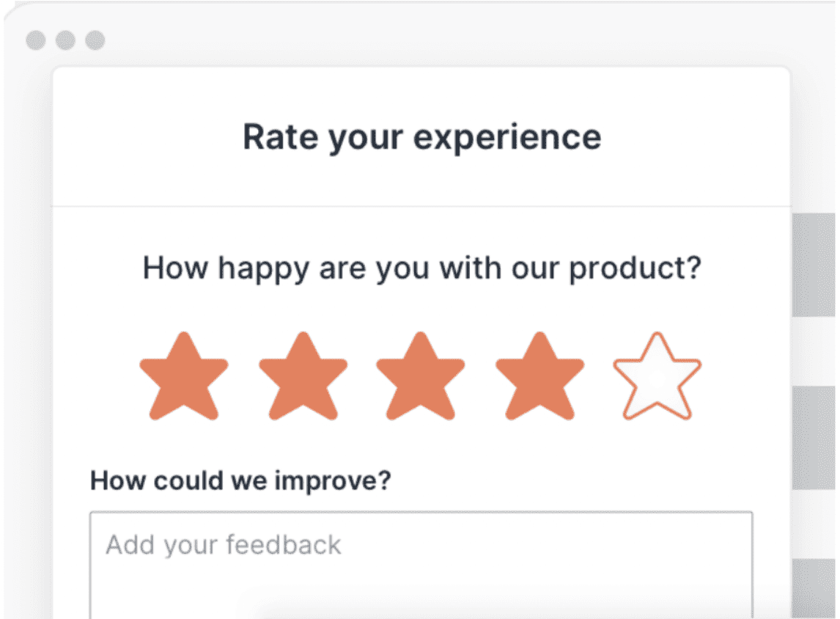Choose the third orange star
This screenshot has height=619, width=840.
(x=421, y=377)
